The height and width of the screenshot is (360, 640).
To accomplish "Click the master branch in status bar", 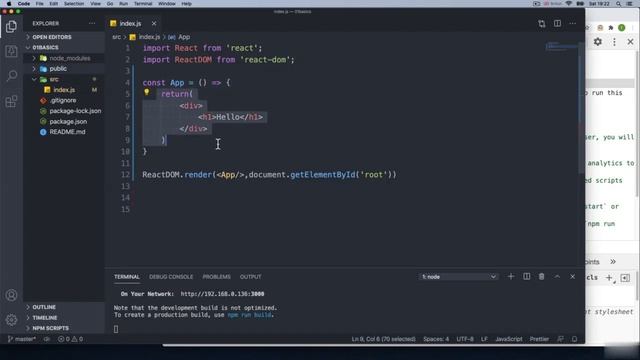I will point(22,339).
